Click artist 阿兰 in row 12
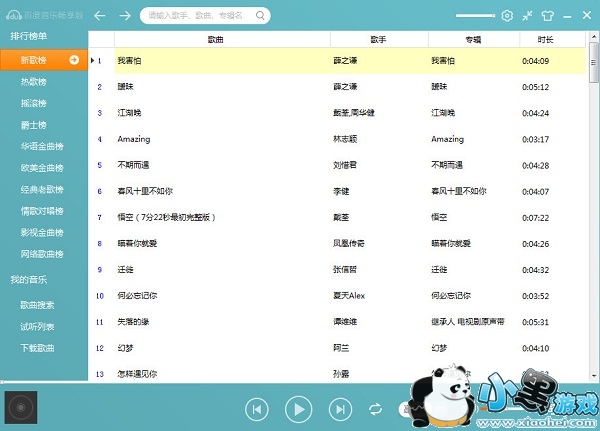The height and width of the screenshot is (431, 600). 341,348
